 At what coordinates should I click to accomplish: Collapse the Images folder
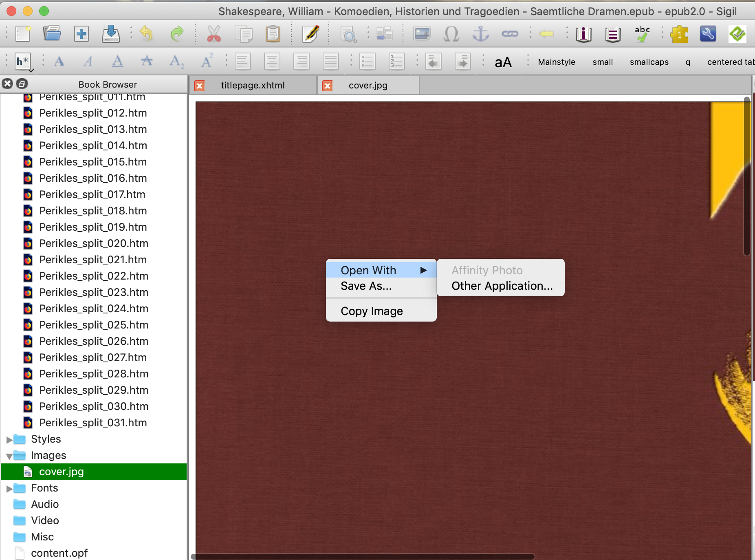9,456
